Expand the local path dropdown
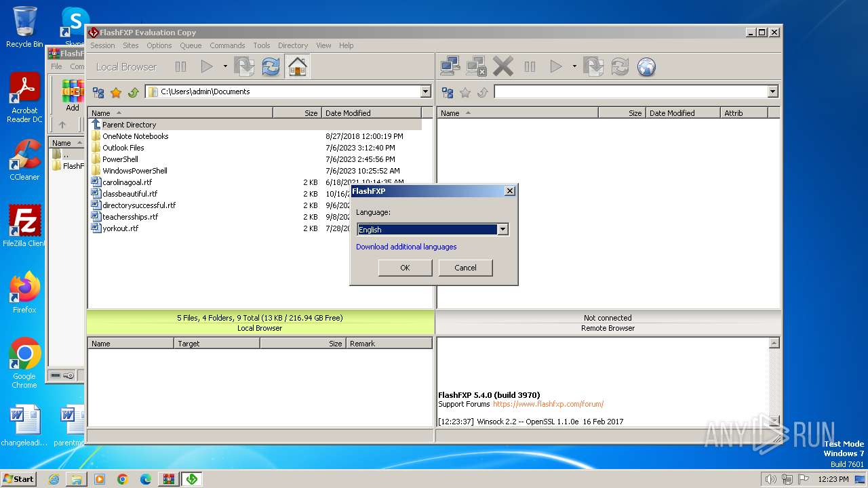The width and height of the screenshot is (868, 488). (x=426, y=91)
